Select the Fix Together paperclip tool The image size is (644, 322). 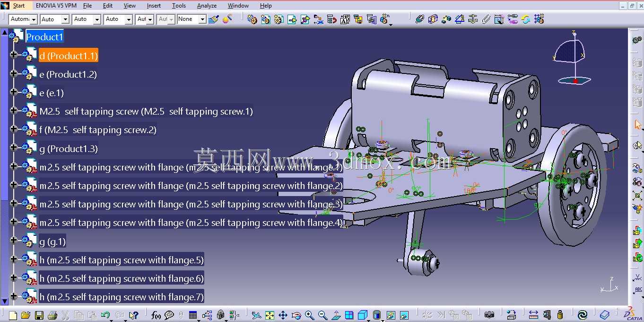pyautogui.click(x=486, y=19)
